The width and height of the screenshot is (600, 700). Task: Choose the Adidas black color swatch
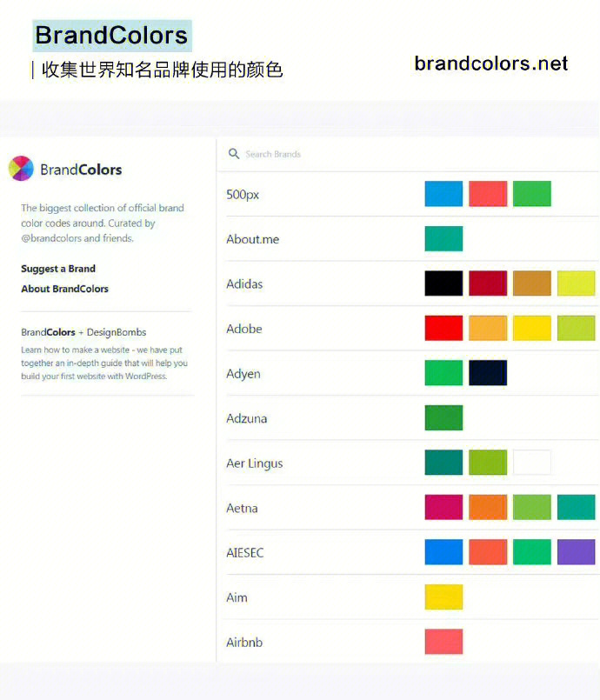[x=443, y=283]
